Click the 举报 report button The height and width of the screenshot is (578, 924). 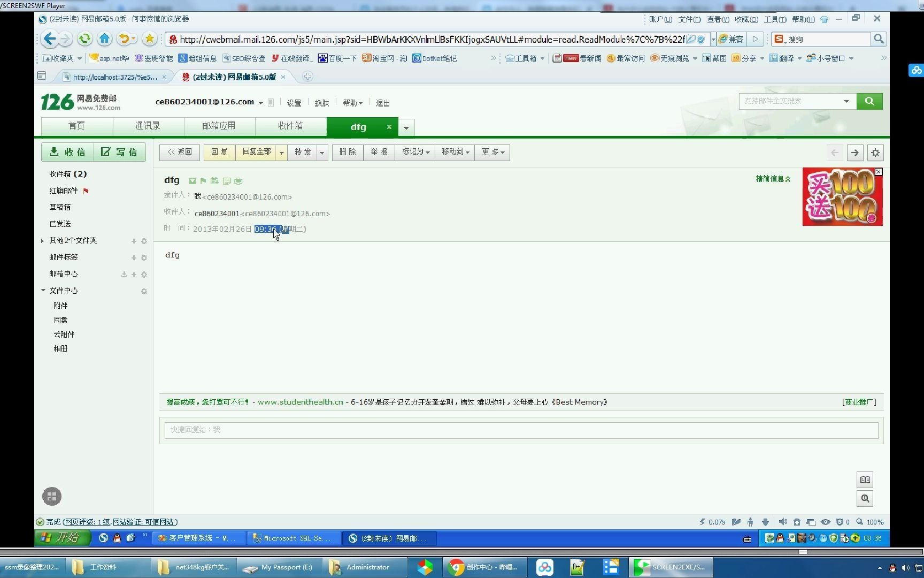[x=379, y=152]
